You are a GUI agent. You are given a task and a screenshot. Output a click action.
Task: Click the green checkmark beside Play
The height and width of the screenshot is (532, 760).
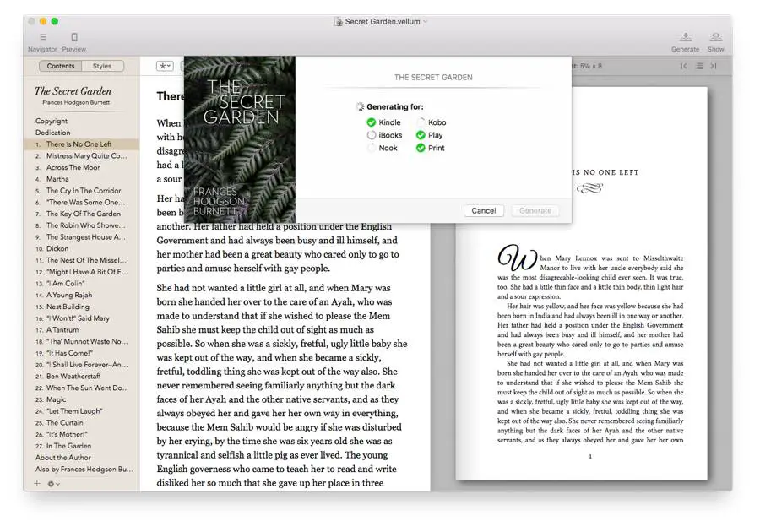(421, 135)
